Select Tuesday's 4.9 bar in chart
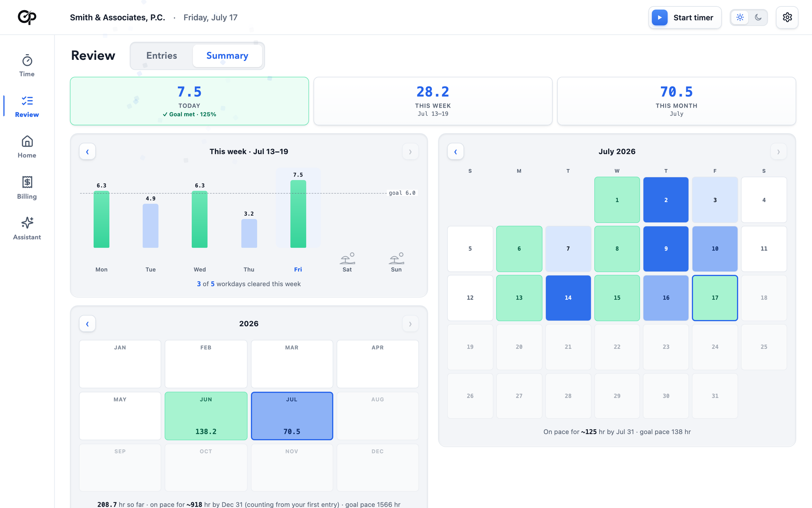Screen dimensions: 812x508 coord(150,226)
